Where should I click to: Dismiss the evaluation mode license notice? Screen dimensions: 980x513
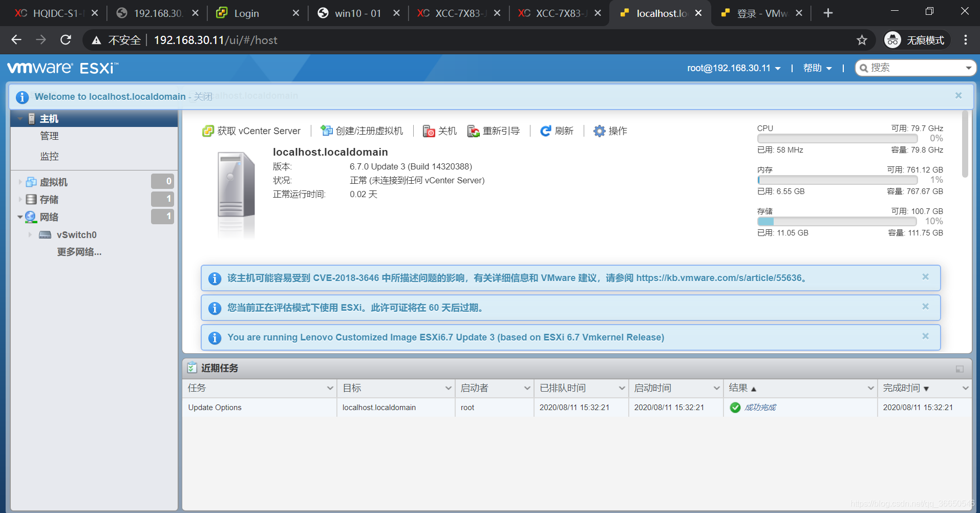[x=925, y=307]
